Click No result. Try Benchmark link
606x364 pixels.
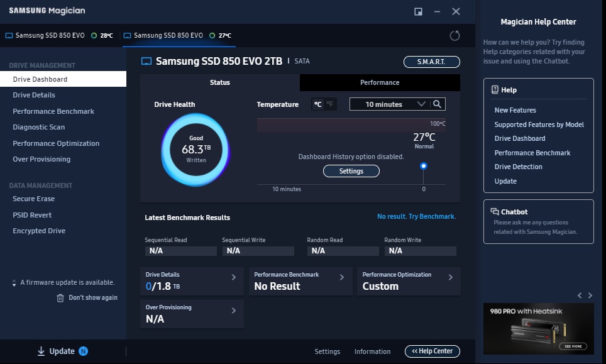pyautogui.click(x=417, y=216)
